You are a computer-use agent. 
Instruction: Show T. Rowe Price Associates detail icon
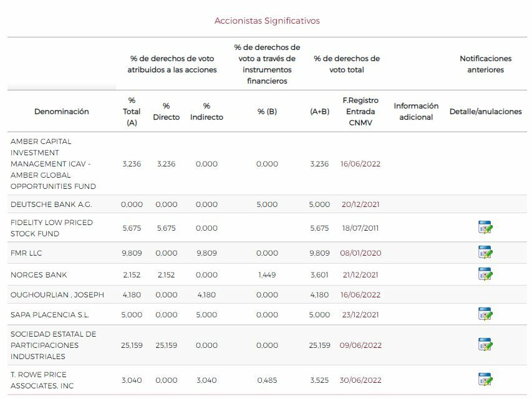tap(485, 380)
